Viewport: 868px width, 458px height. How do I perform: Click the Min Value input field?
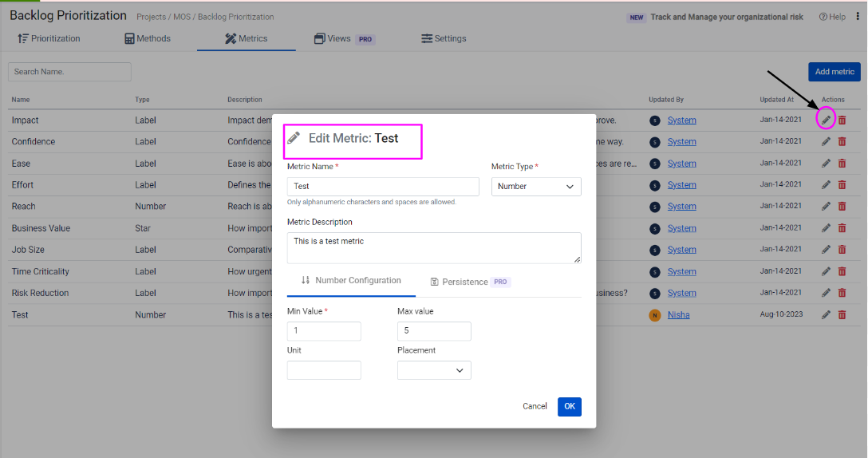[x=324, y=331]
